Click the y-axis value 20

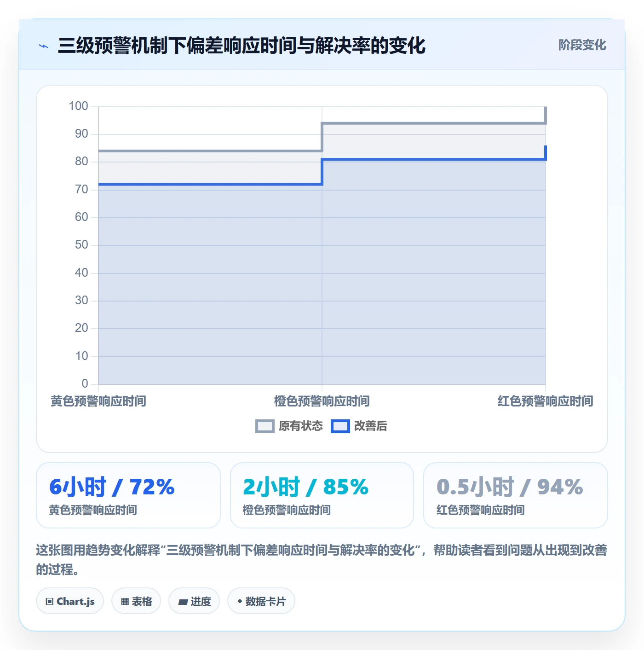pos(81,328)
